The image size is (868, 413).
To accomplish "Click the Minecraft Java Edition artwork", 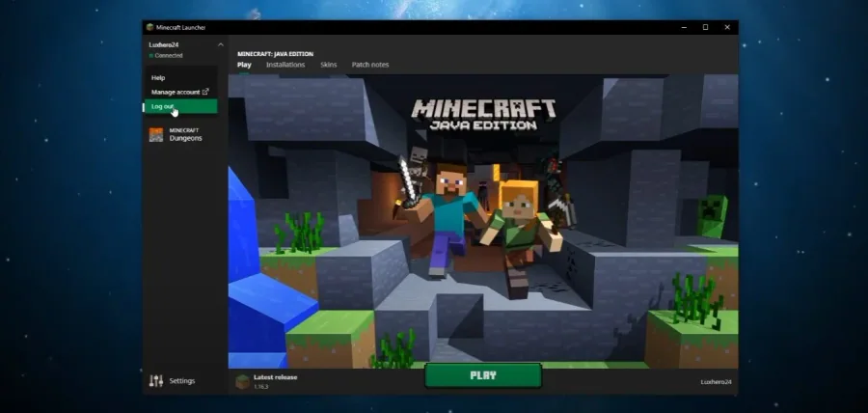I will (x=483, y=221).
